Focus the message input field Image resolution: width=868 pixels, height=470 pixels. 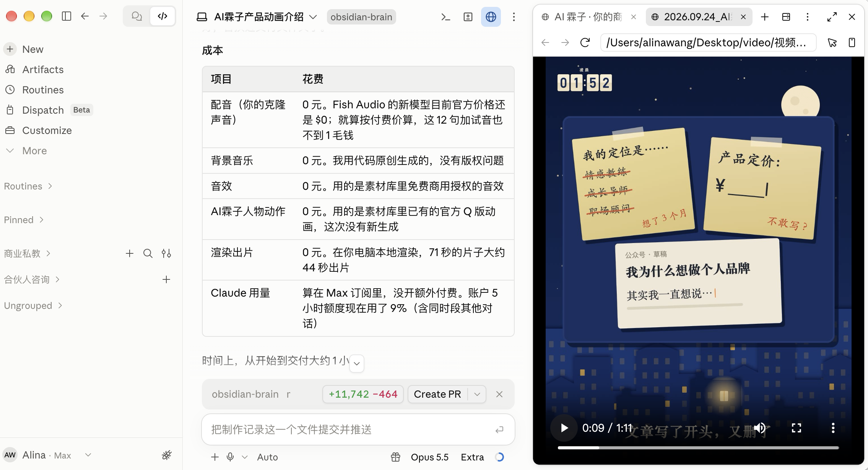pyautogui.click(x=350, y=429)
